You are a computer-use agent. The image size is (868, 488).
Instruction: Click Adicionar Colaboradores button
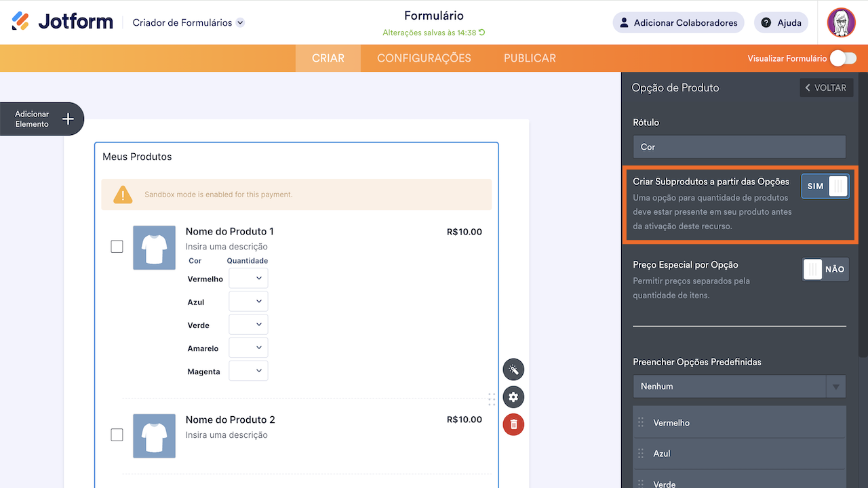(678, 22)
